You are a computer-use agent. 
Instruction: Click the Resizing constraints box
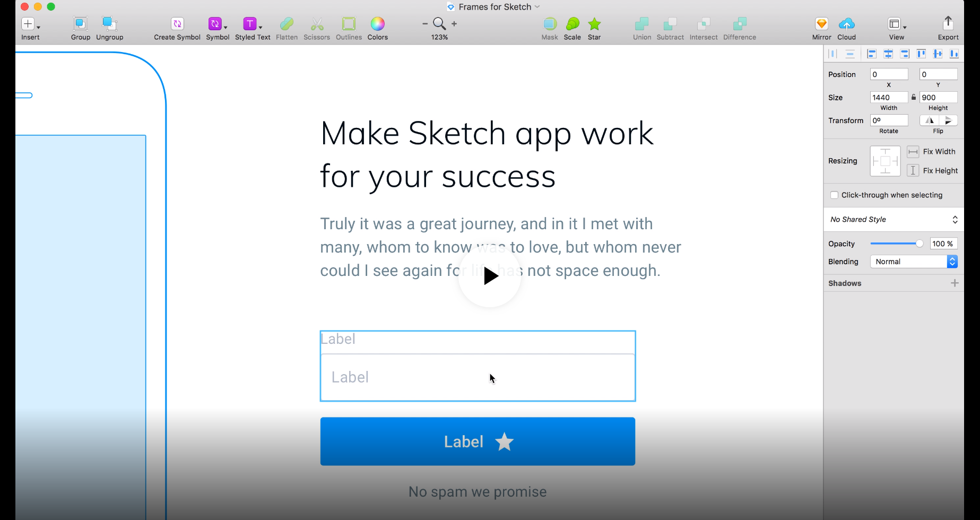[885, 161]
